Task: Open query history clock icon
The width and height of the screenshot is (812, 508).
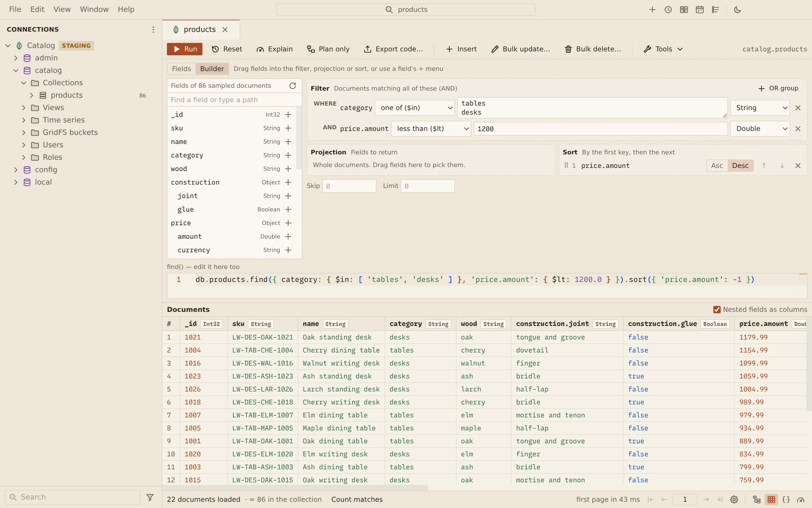Action: [x=668, y=10]
